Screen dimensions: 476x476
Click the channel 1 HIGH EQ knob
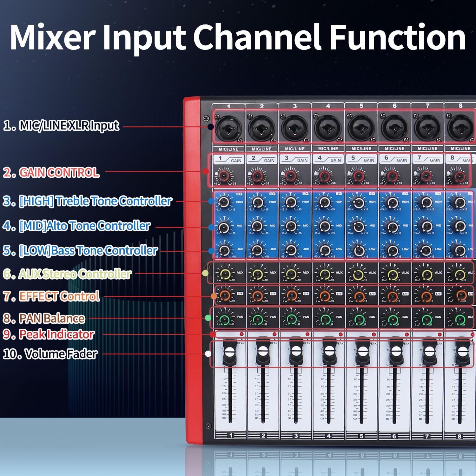pyautogui.click(x=224, y=202)
